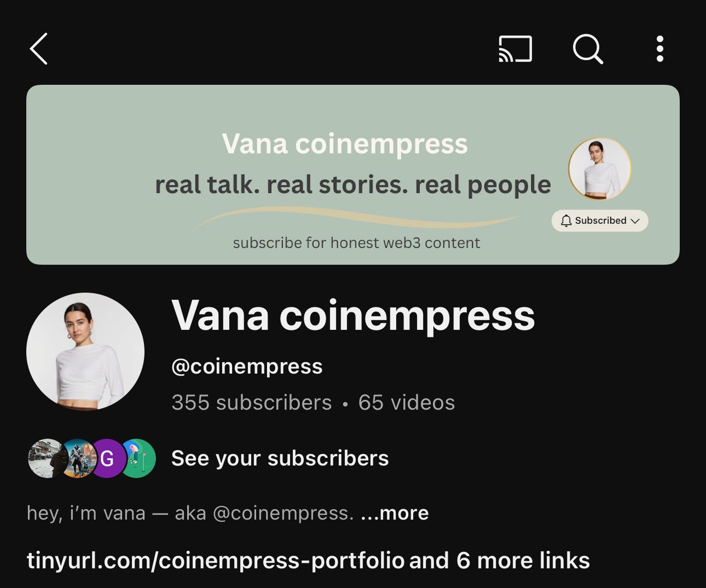Tap the Vana coinempress channel title
This screenshot has width=706, height=588.
click(x=353, y=316)
